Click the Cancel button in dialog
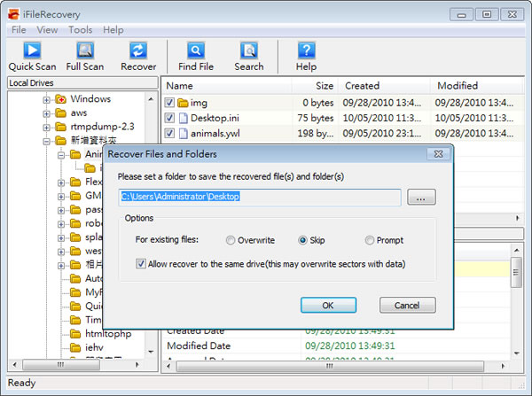532x396 pixels. point(407,305)
